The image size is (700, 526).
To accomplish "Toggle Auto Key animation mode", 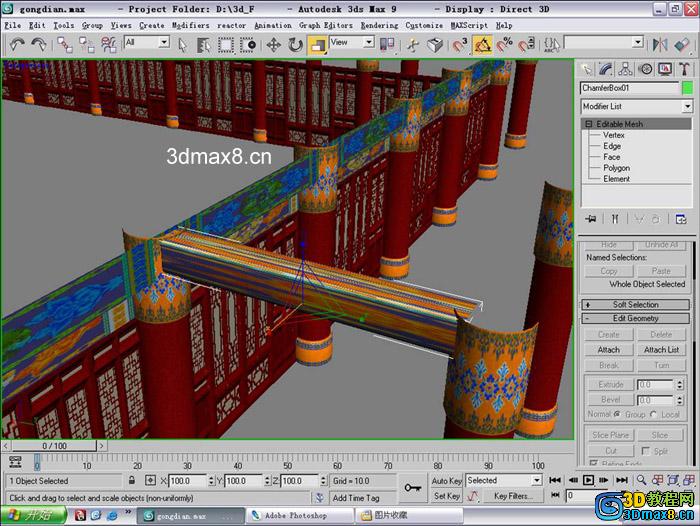I will tap(446, 480).
